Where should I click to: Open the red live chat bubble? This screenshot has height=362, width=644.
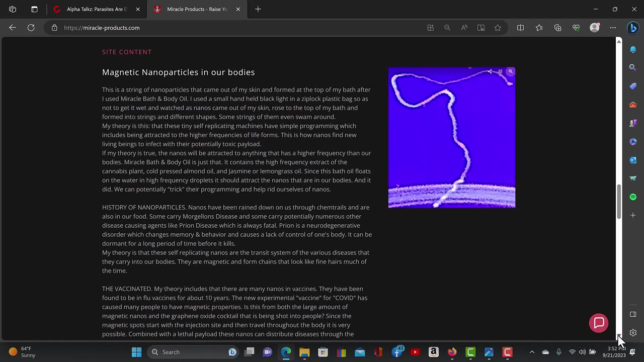pos(599,323)
